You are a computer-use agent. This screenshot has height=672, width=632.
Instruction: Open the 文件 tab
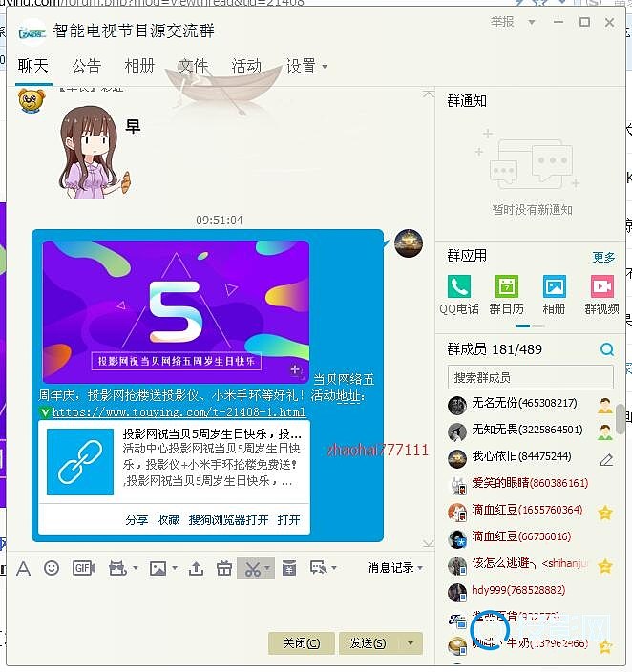193,67
